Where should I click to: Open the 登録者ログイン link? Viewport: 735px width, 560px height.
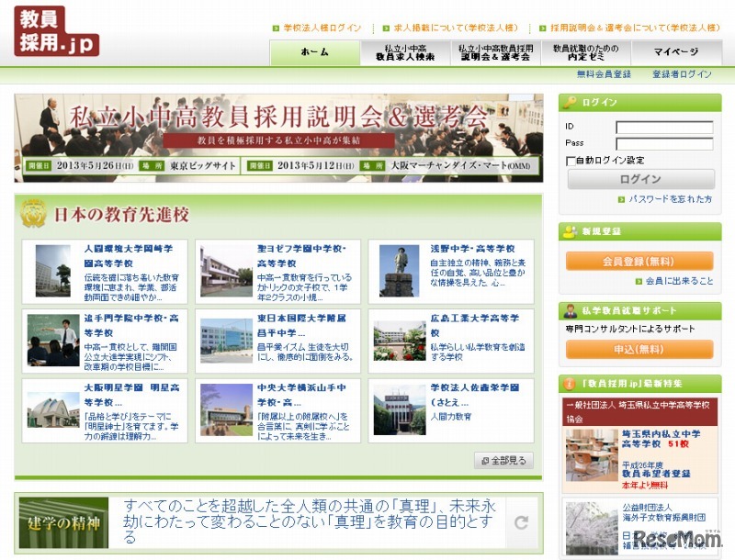coord(682,74)
